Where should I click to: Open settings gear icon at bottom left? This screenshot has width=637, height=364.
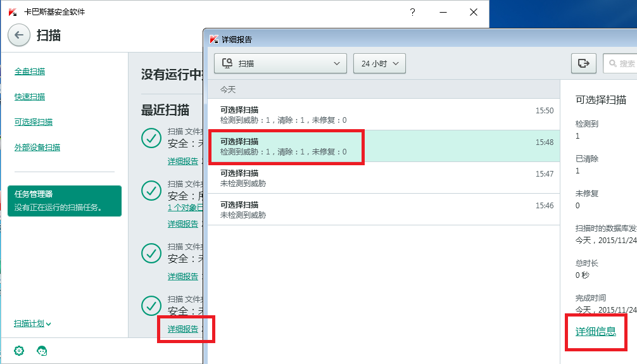[x=19, y=351]
